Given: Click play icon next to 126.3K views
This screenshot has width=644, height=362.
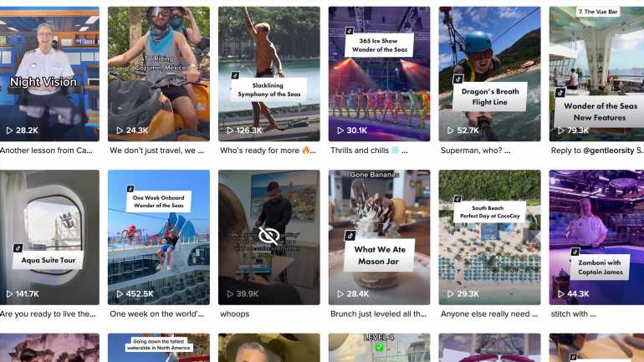Looking at the screenshot, I should (x=230, y=130).
